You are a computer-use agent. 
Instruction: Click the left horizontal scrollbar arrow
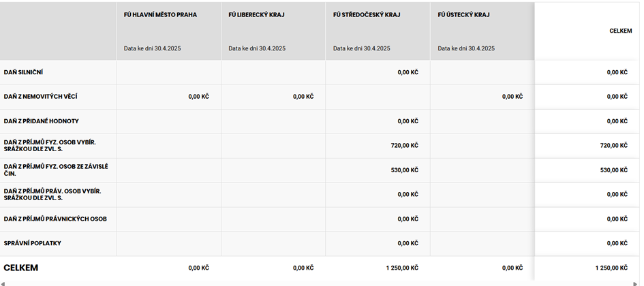point(3,283)
